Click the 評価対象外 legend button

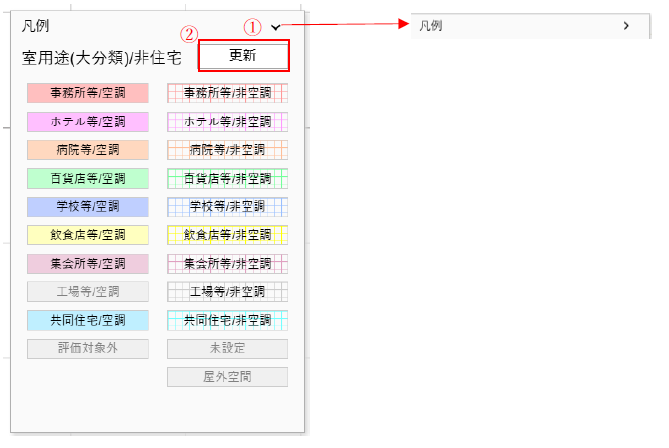88,349
